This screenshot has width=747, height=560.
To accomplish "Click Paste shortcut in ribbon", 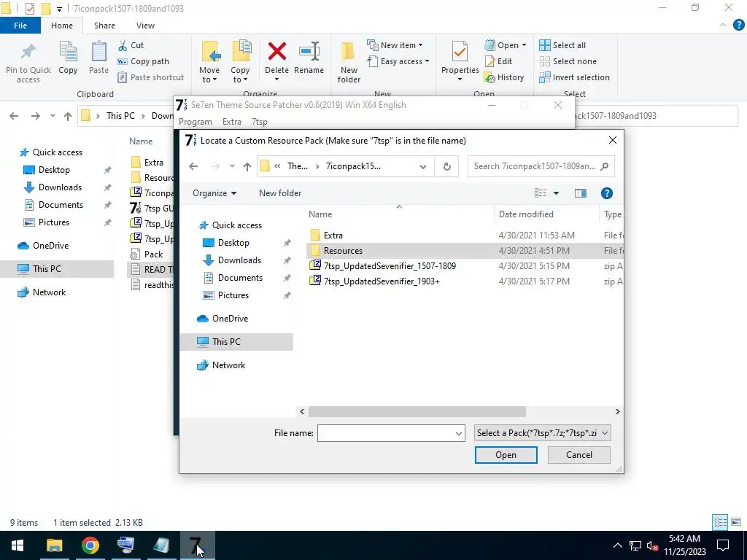I will click(150, 77).
